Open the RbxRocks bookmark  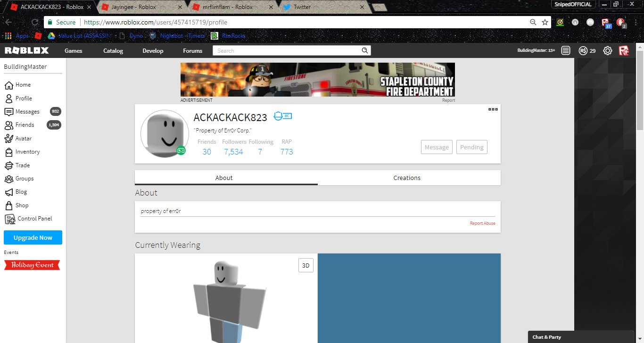(x=228, y=35)
